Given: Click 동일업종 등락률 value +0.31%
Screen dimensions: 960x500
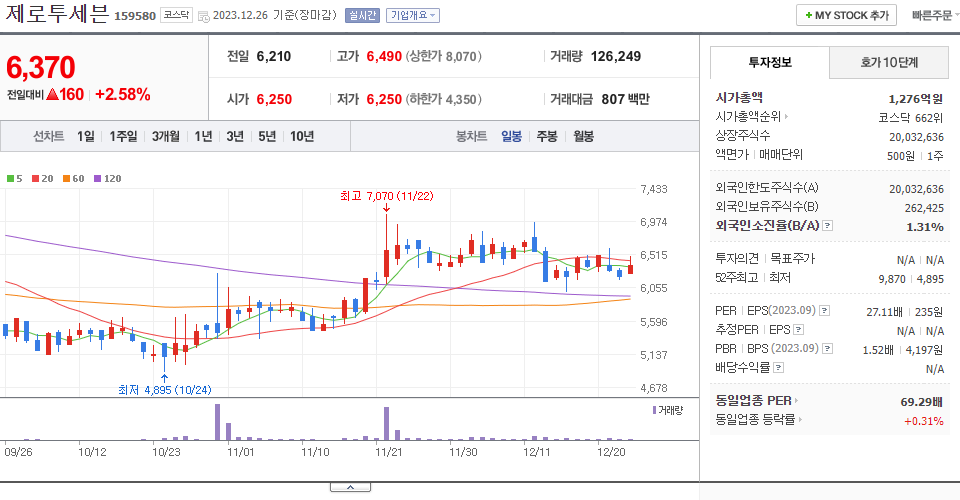Looking at the screenshot, I should (923, 421).
